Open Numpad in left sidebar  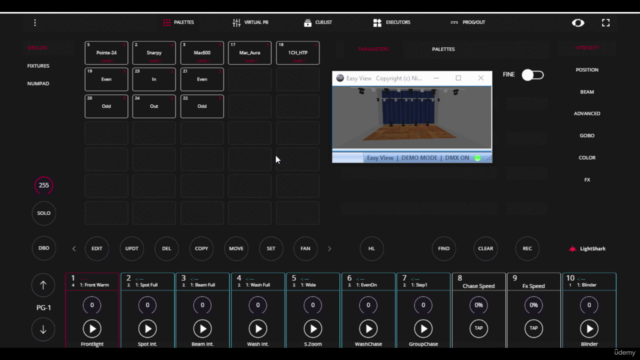[38, 84]
